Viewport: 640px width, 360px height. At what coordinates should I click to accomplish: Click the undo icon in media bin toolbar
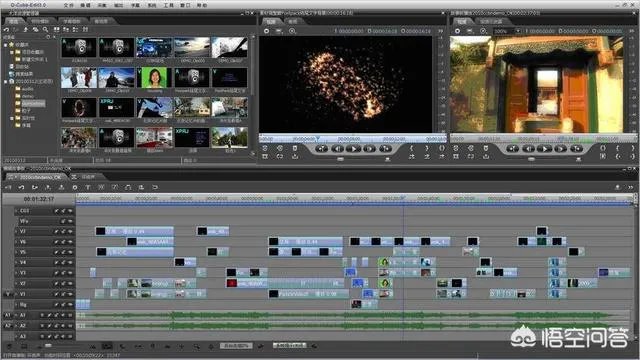[x=6, y=30]
